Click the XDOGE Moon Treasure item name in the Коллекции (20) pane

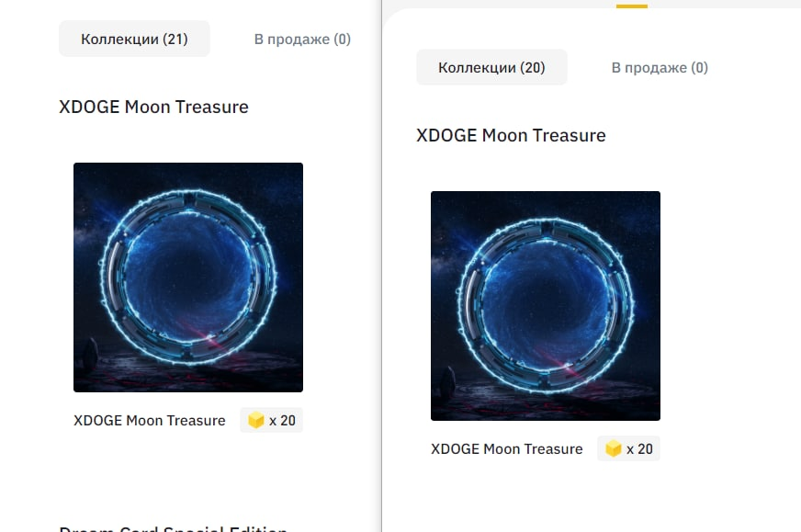(x=507, y=448)
